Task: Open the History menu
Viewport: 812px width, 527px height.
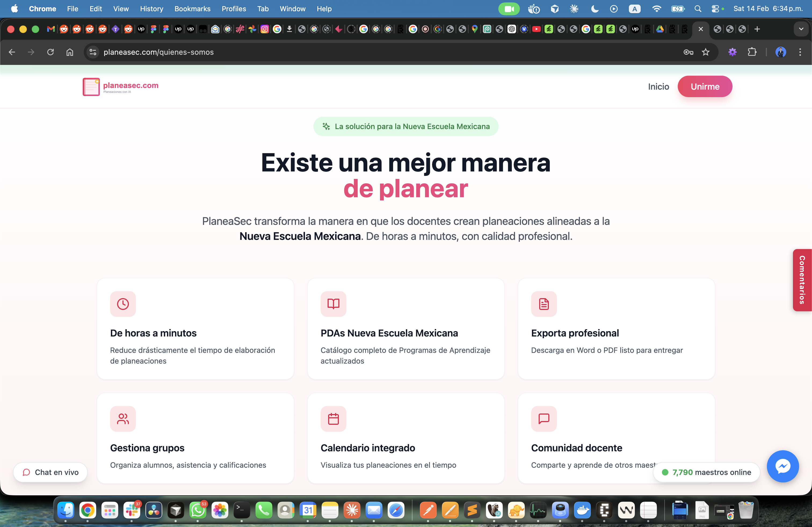Action: [151, 9]
